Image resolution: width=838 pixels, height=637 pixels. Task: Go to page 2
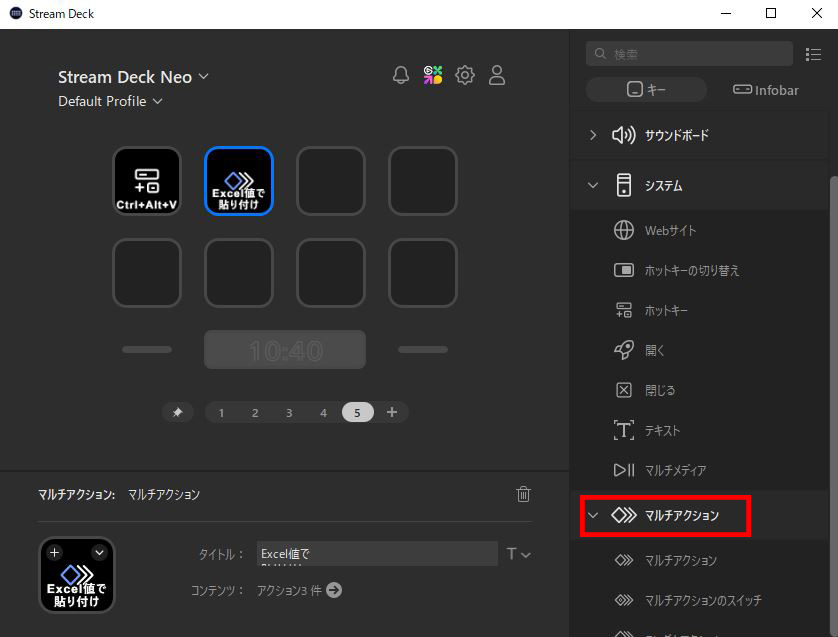[x=255, y=413]
